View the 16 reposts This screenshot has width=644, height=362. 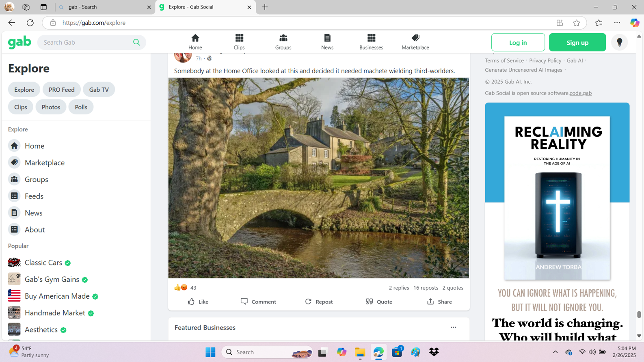tap(426, 288)
